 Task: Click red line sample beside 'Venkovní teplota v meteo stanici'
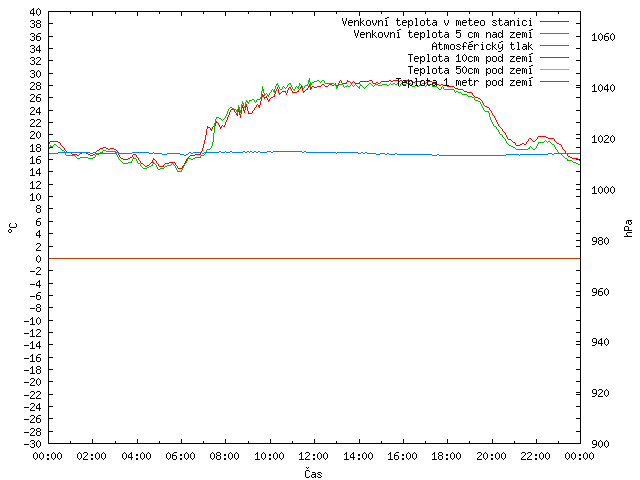coord(554,22)
